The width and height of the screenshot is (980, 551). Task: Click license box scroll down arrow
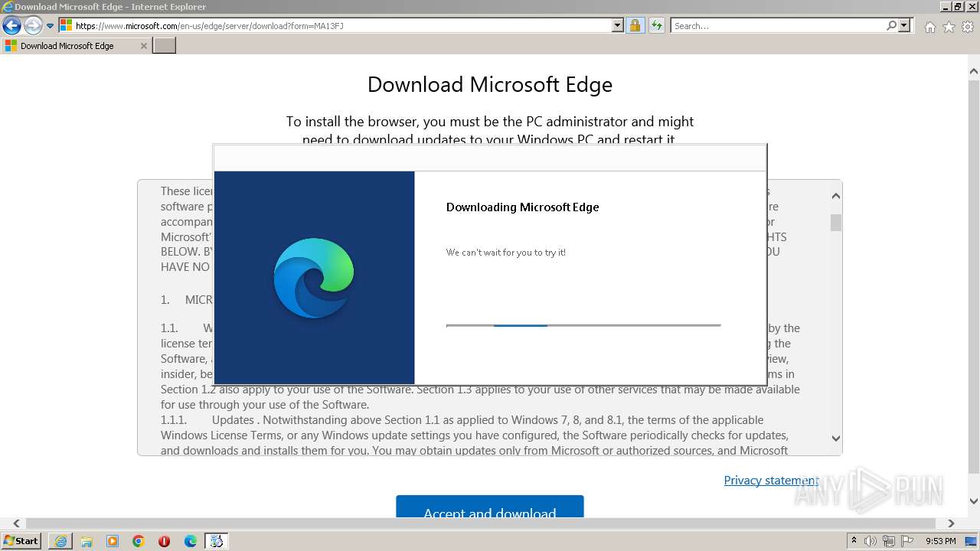[835, 439]
